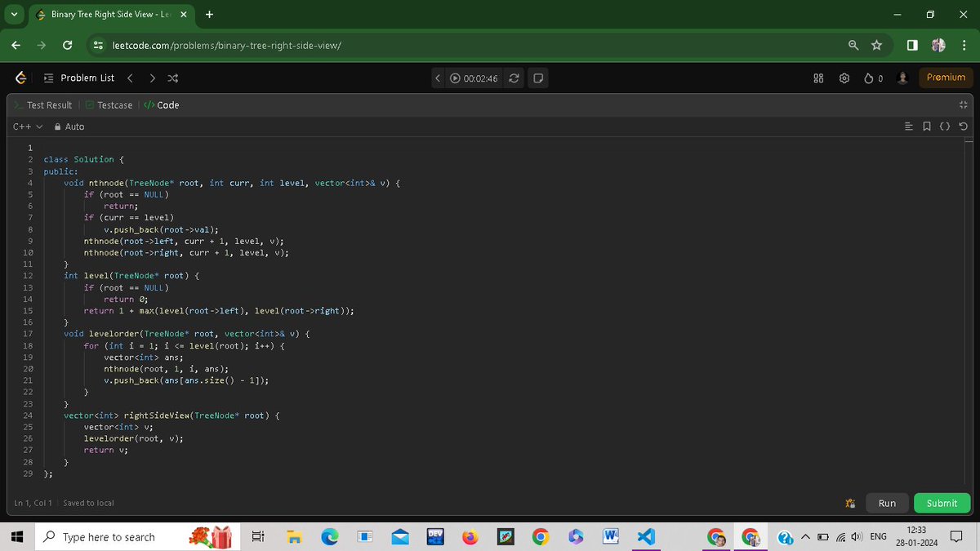This screenshot has width=980, height=551.
Task: Click the streak flame counter
Action: [x=874, y=78]
